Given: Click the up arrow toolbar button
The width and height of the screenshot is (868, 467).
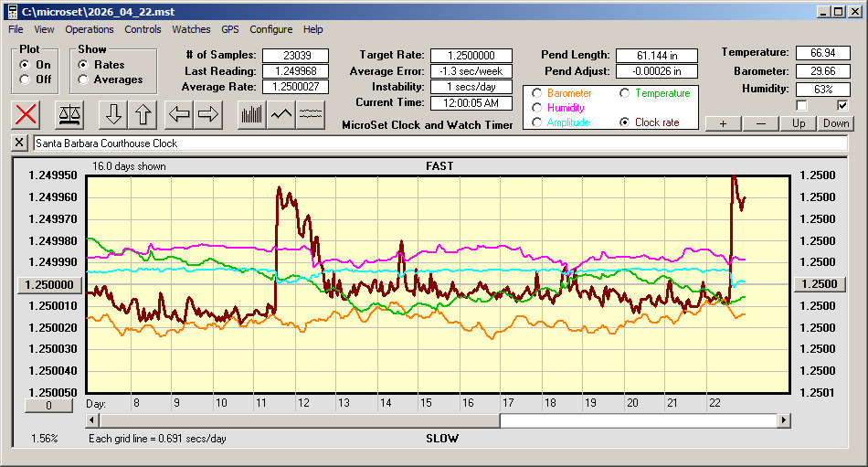Looking at the screenshot, I should pyautogui.click(x=144, y=114).
